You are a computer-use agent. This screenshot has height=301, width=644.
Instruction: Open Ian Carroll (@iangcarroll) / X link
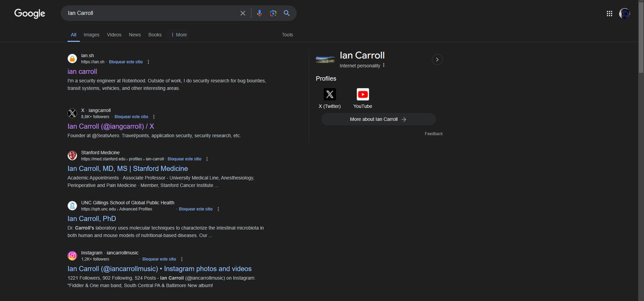tap(111, 126)
